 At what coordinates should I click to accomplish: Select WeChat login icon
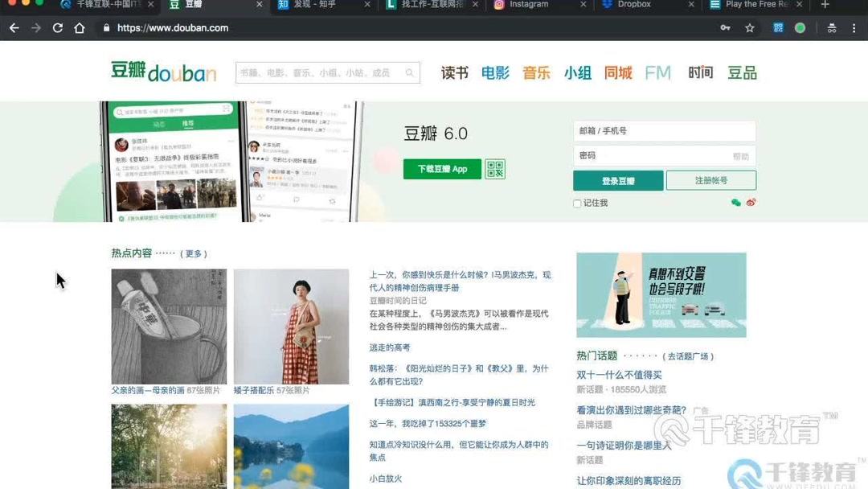736,203
